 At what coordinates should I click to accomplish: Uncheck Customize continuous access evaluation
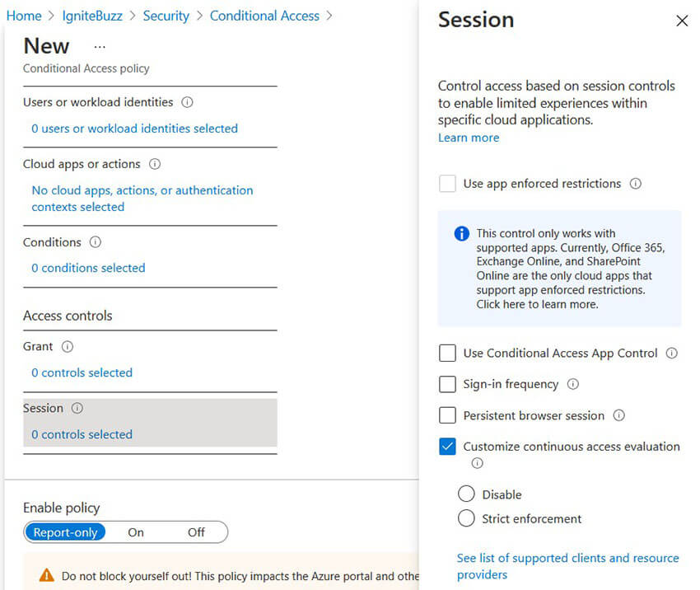coord(447,446)
